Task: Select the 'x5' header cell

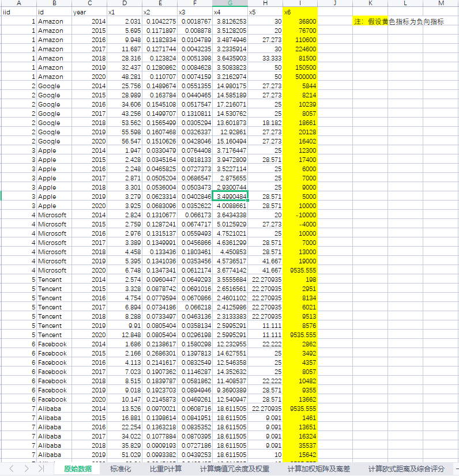Action: 265,12
